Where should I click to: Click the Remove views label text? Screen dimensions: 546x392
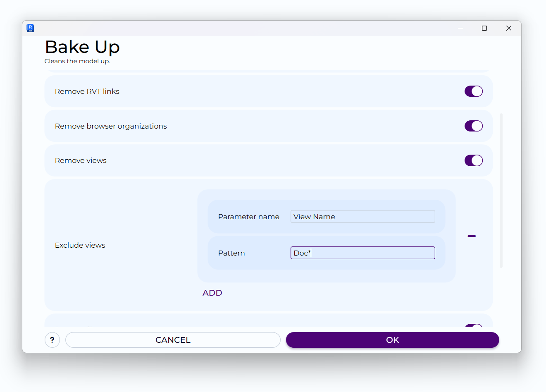81,160
